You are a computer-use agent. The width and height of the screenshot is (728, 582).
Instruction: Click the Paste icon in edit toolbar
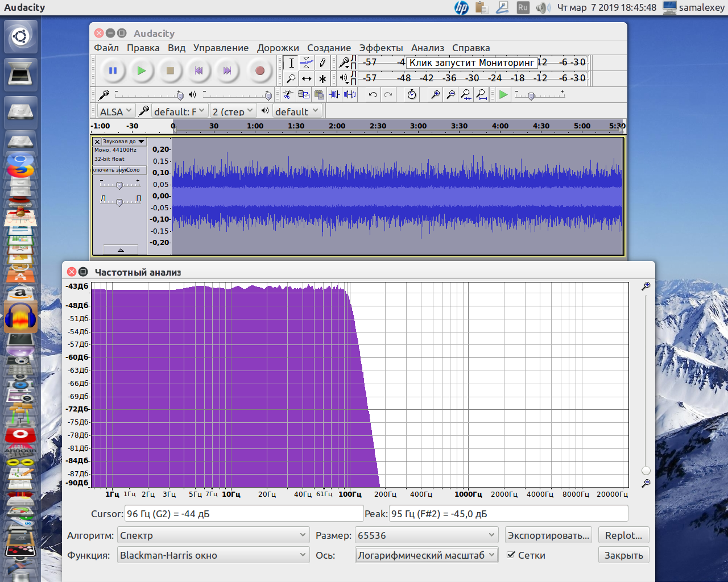(319, 94)
